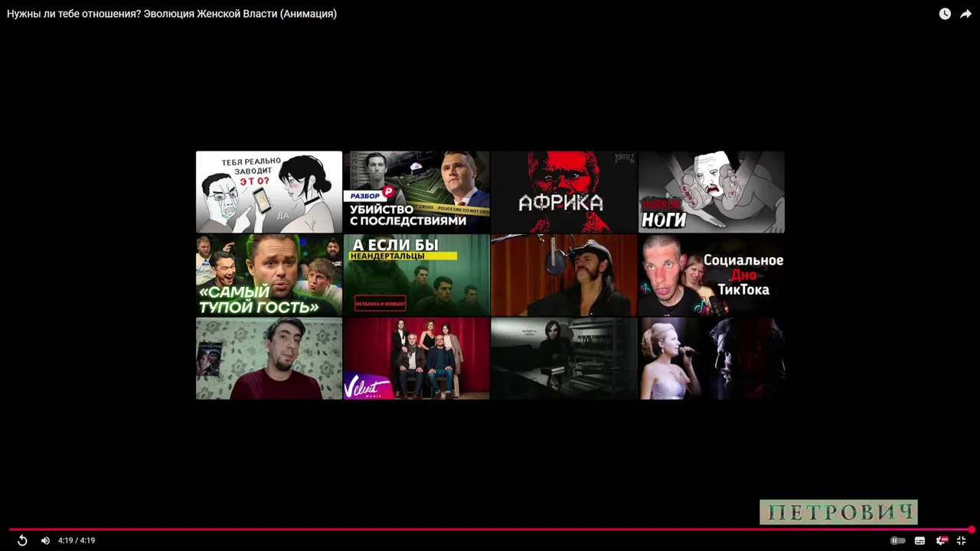The height and width of the screenshot is (551, 980).
Task: Open 'Социальное Дно ТикТока' suggested video
Action: (x=712, y=275)
